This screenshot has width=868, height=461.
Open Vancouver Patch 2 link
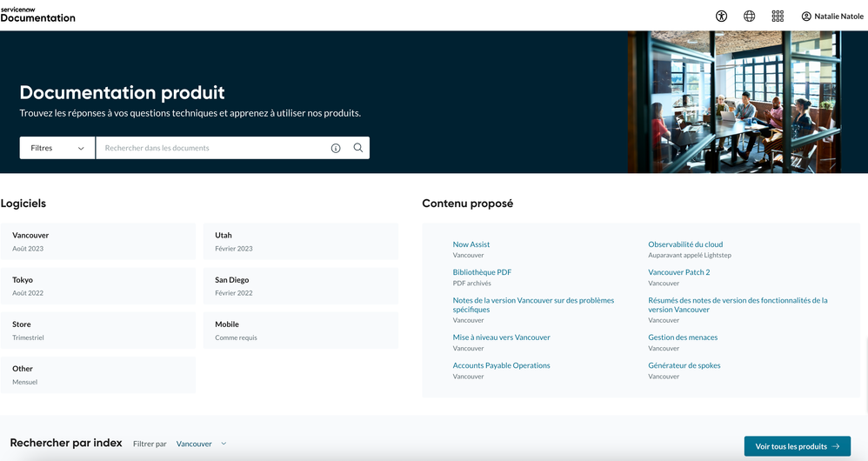click(678, 272)
